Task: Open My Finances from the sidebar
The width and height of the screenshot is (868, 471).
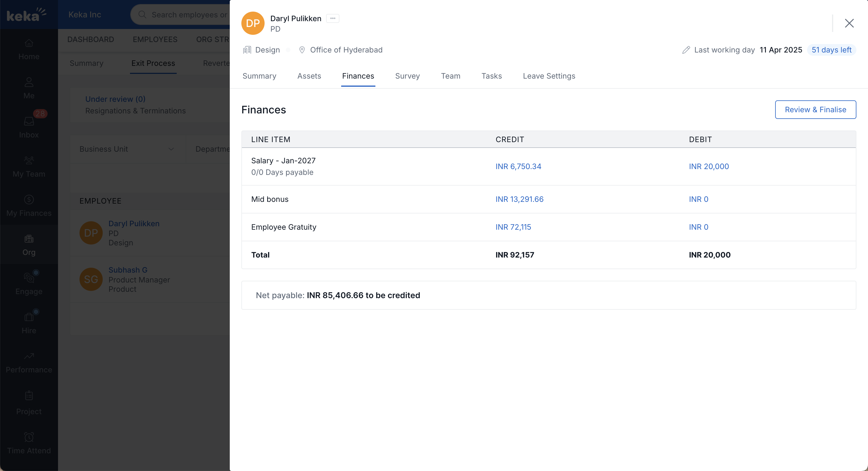Action: coord(29,200)
